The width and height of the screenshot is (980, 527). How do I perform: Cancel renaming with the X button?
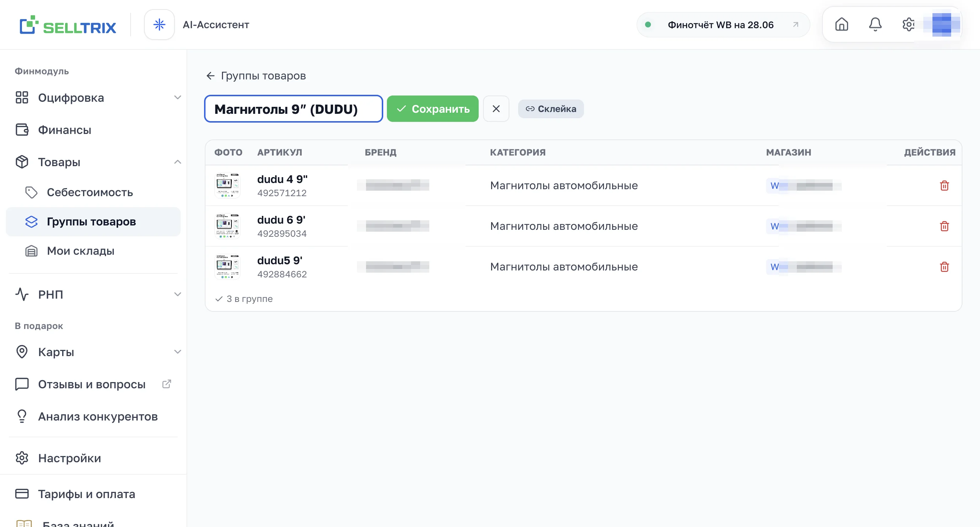click(x=496, y=109)
